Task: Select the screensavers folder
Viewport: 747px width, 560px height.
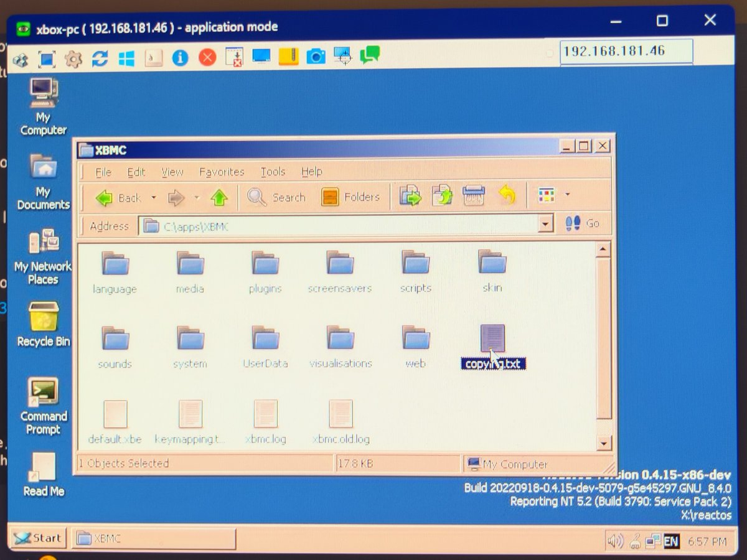Action: point(340,273)
